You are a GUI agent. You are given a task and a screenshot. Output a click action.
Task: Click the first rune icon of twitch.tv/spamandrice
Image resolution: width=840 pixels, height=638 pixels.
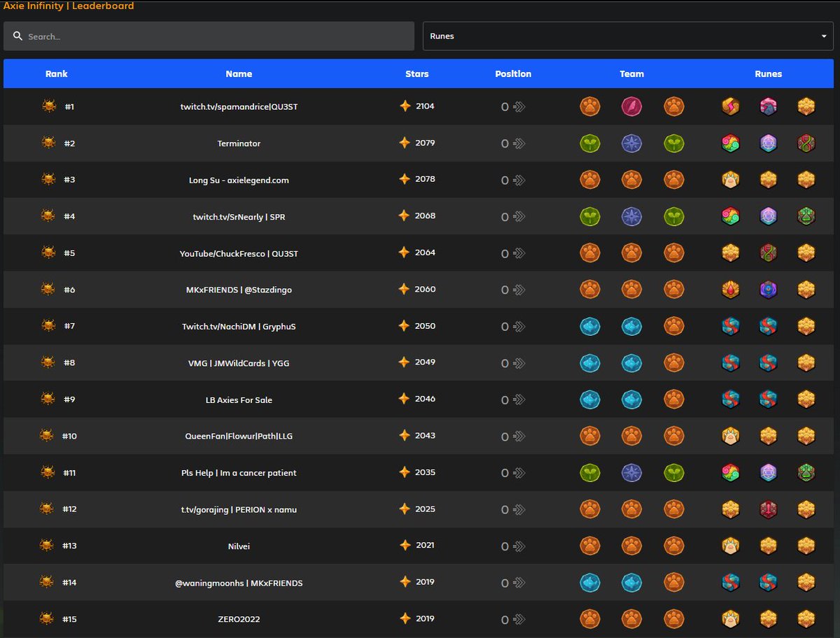click(731, 106)
